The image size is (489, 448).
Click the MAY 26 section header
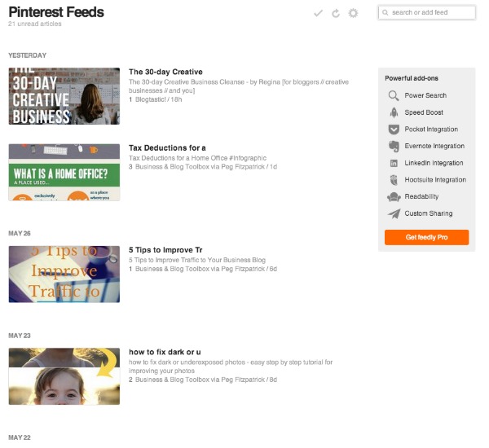(x=20, y=234)
